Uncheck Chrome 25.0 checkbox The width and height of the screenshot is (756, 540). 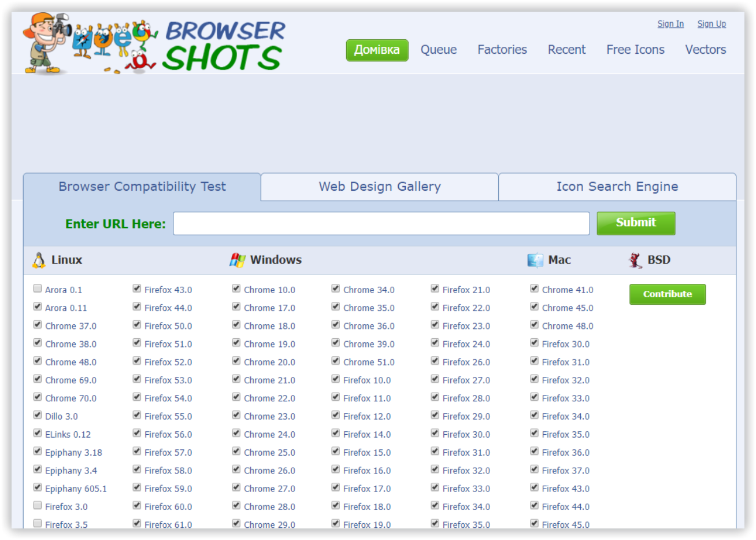click(236, 451)
